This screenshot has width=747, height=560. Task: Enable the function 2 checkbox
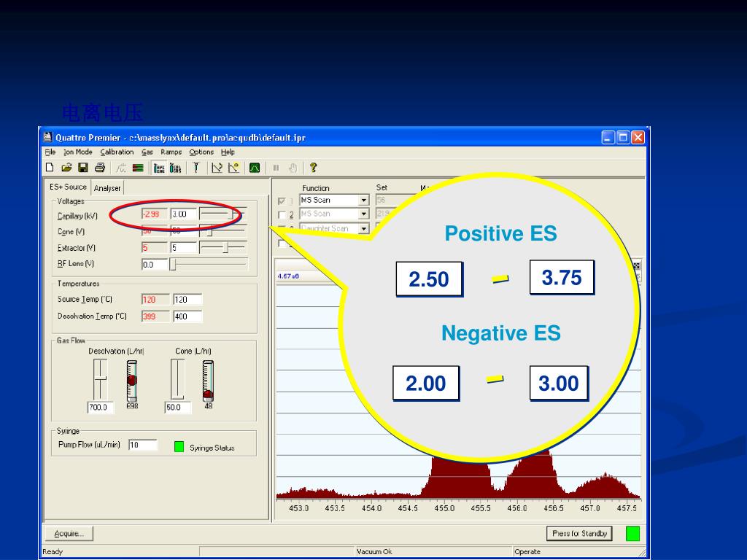point(282,215)
